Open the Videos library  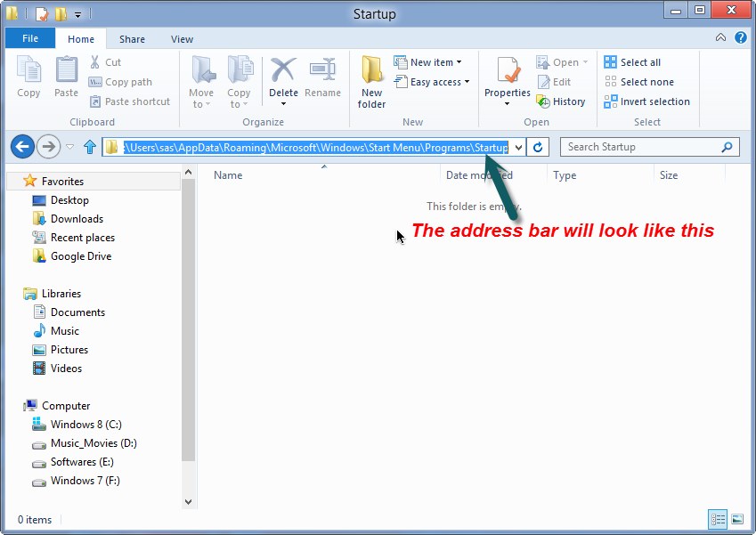coord(66,369)
